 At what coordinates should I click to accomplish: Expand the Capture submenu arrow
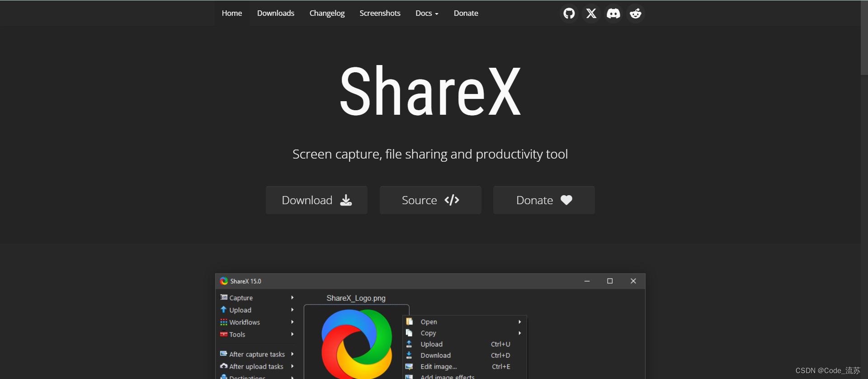[292, 297]
